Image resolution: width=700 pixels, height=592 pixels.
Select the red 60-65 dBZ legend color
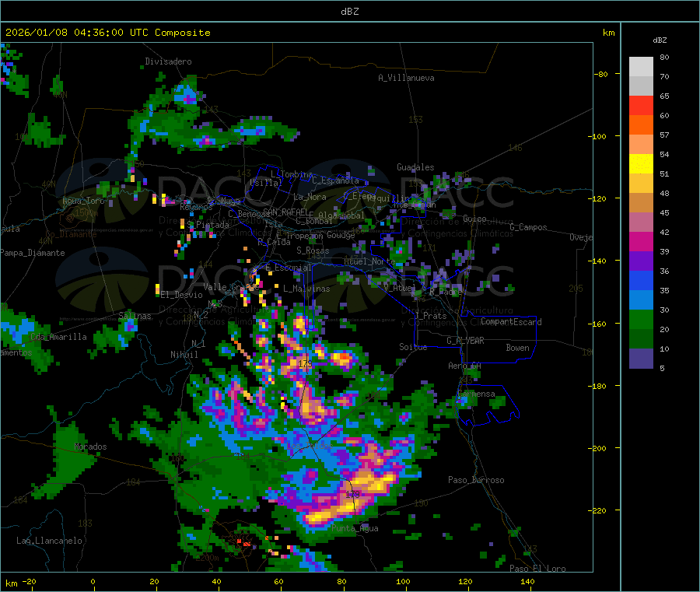(x=641, y=106)
